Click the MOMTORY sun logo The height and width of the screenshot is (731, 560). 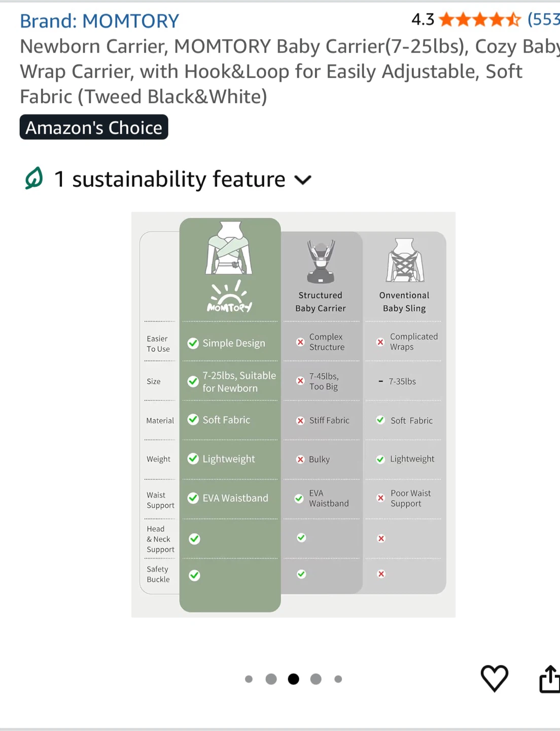tap(229, 296)
